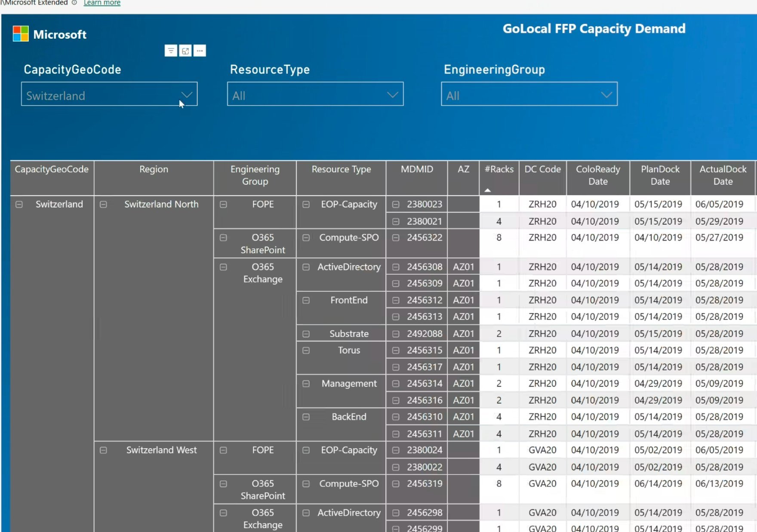Image resolution: width=757 pixels, height=532 pixels.
Task: Open the filter pane for the table visual
Action: (x=171, y=50)
